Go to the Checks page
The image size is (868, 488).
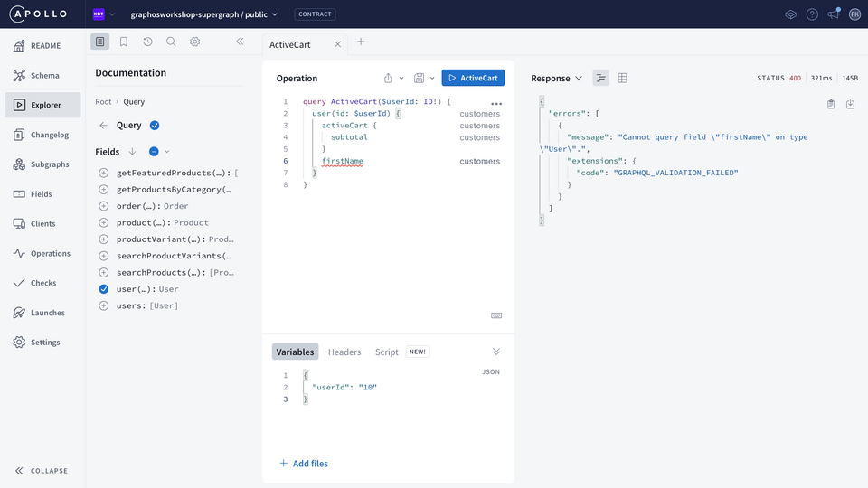(42, 283)
